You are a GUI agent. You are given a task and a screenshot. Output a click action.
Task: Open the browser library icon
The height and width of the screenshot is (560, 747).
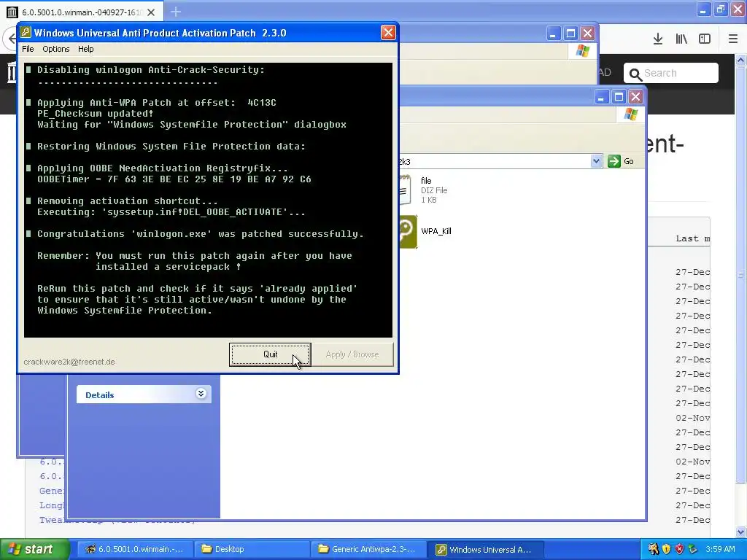pyautogui.click(x=681, y=39)
